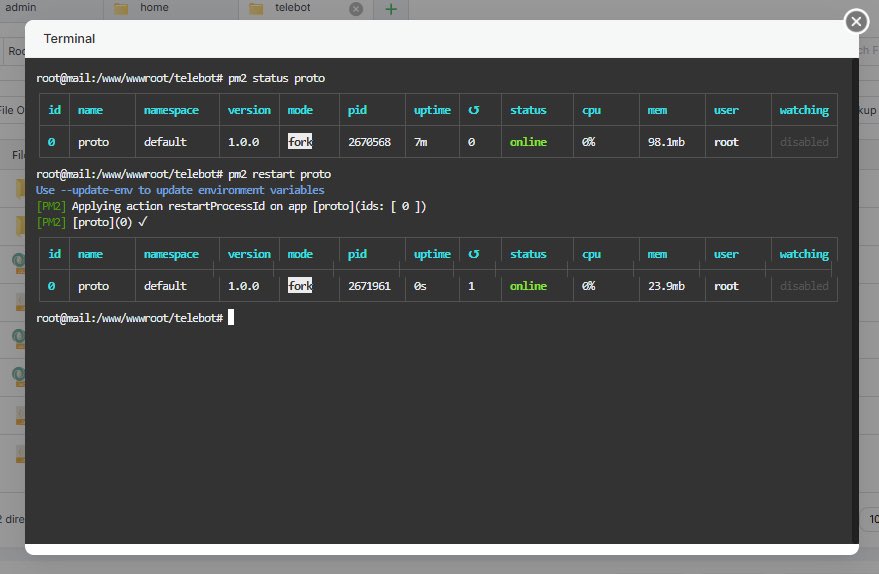The width and height of the screenshot is (879, 574).
Task: Click the 'watching' header in first table
Action: click(x=804, y=110)
